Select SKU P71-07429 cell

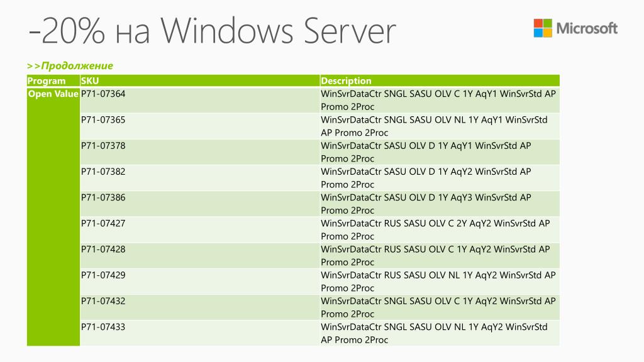pos(199,281)
